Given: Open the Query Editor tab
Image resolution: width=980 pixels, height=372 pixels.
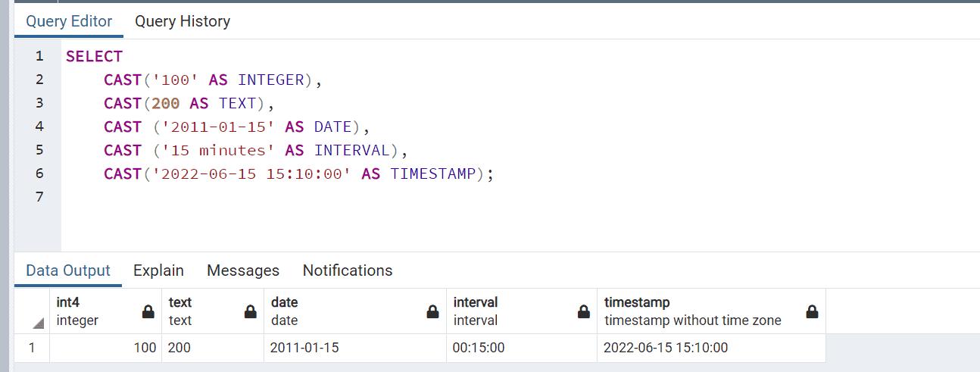Looking at the screenshot, I should click(x=69, y=21).
